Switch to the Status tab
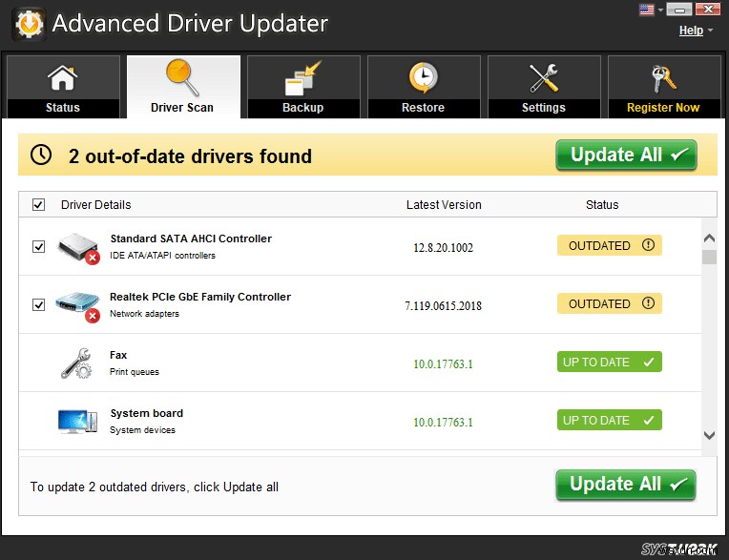The width and height of the screenshot is (729, 560). (x=63, y=87)
